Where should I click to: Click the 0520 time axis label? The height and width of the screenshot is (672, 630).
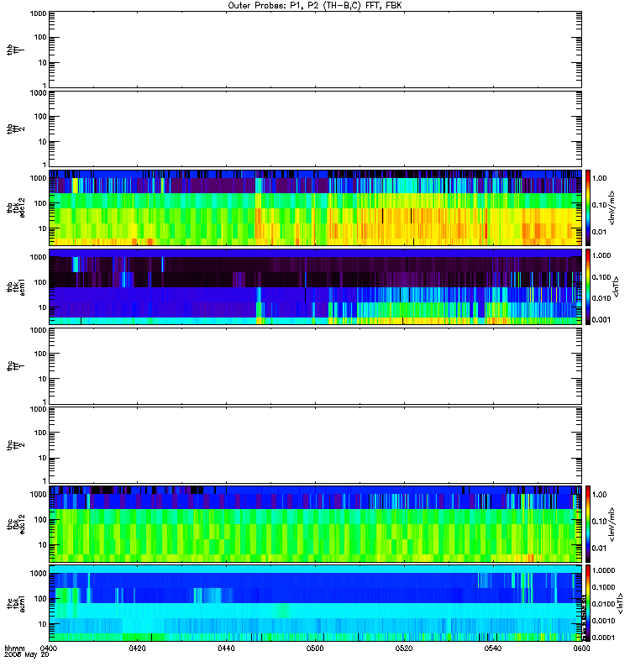(404, 648)
